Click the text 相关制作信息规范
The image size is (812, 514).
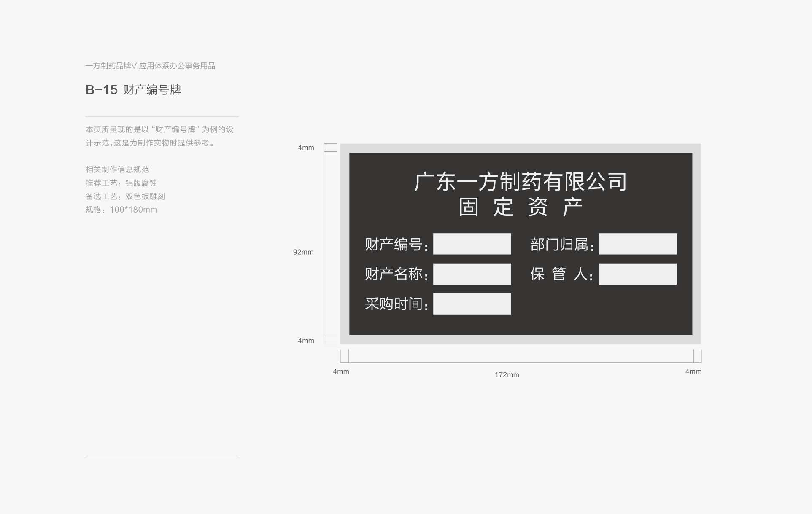click(117, 170)
